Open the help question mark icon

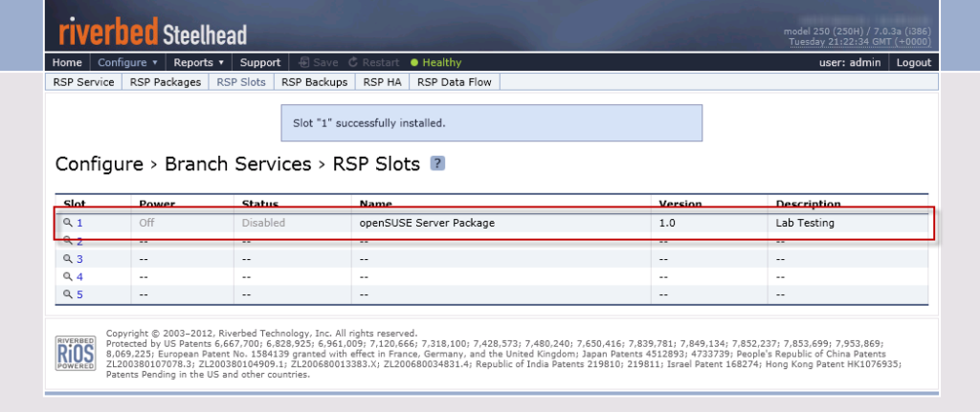(437, 164)
